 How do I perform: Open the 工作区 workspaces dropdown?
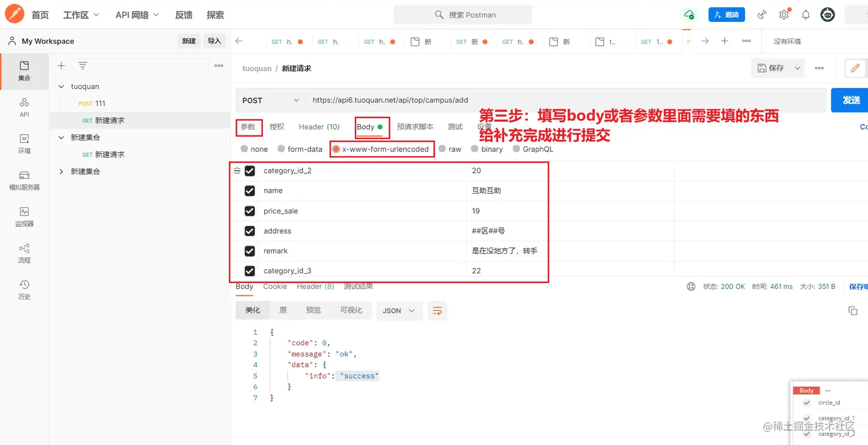(x=81, y=15)
